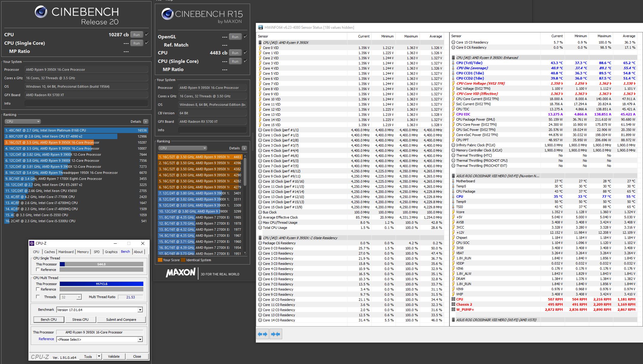The height and width of the screenshot is (364, 643).
Task: Click HWiNFO expand columns arrows button
Action: tap(262, 334)
